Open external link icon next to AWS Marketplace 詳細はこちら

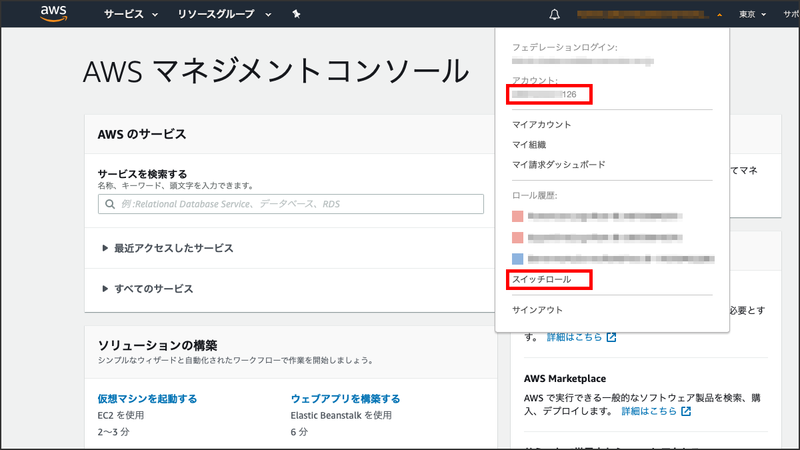point(686,411)
